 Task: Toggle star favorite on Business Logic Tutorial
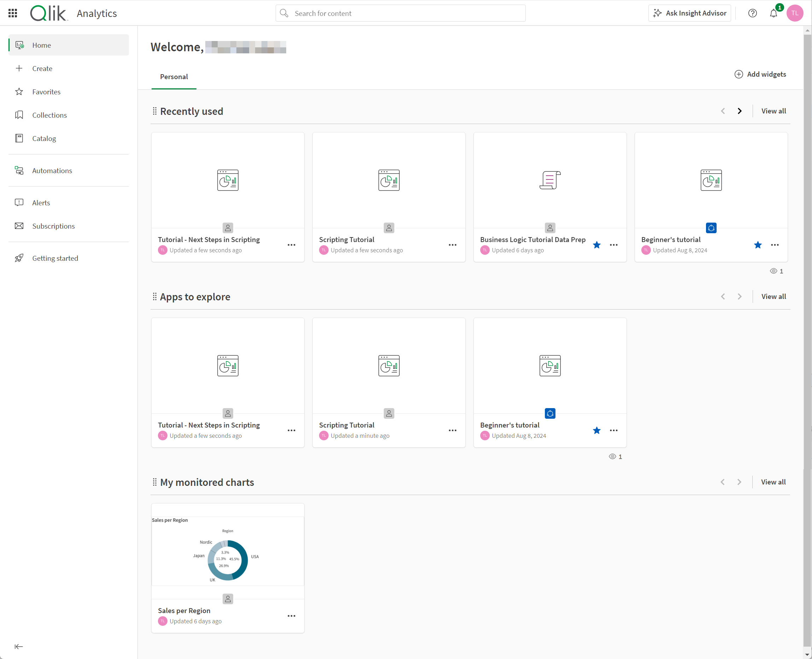pos(597,244)
